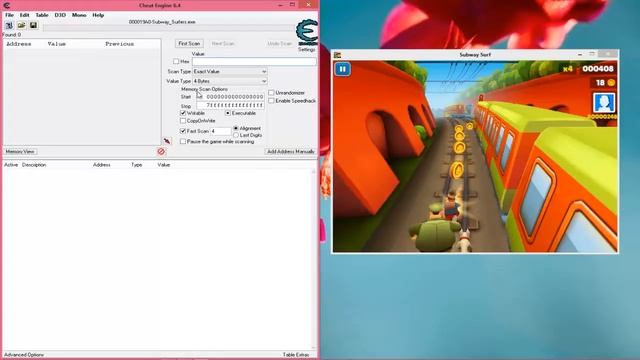Viewport: 640px width, 360px height.
Task: Click the open folder toolbar icon
Action: click(21, 25)
